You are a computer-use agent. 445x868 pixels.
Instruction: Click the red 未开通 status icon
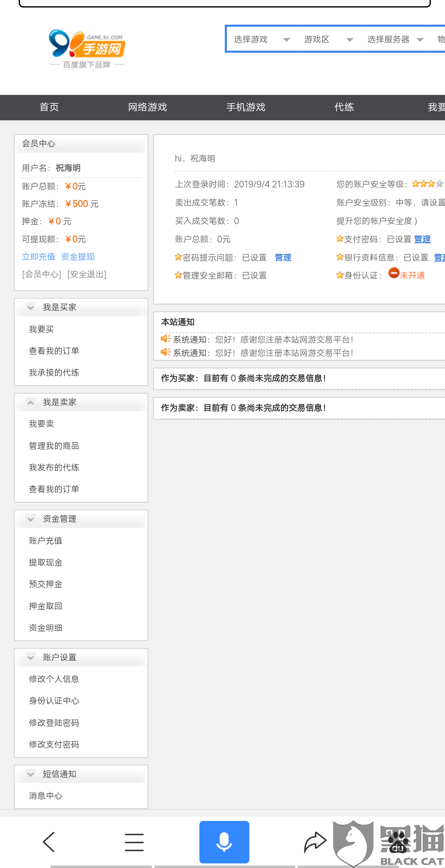pos(394,273)
